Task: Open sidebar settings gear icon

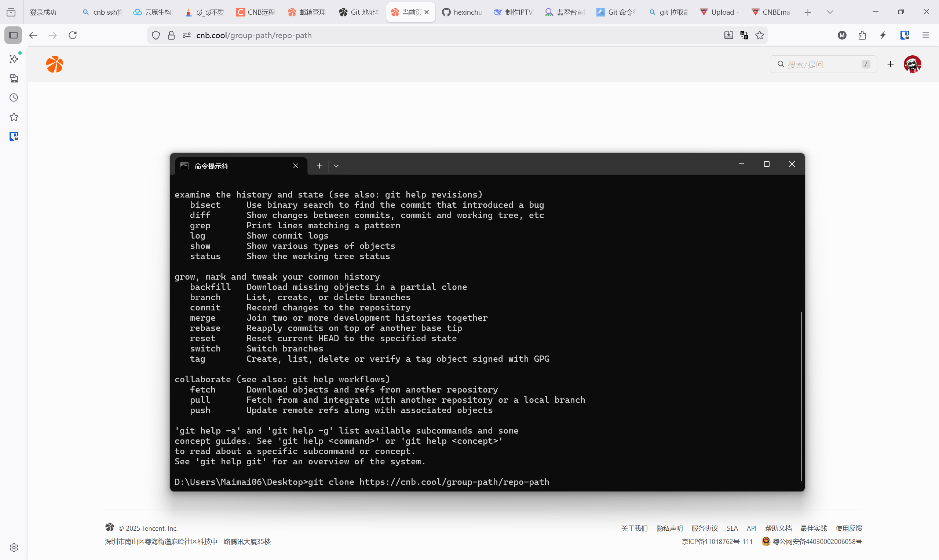Action: tap(14, 547)
